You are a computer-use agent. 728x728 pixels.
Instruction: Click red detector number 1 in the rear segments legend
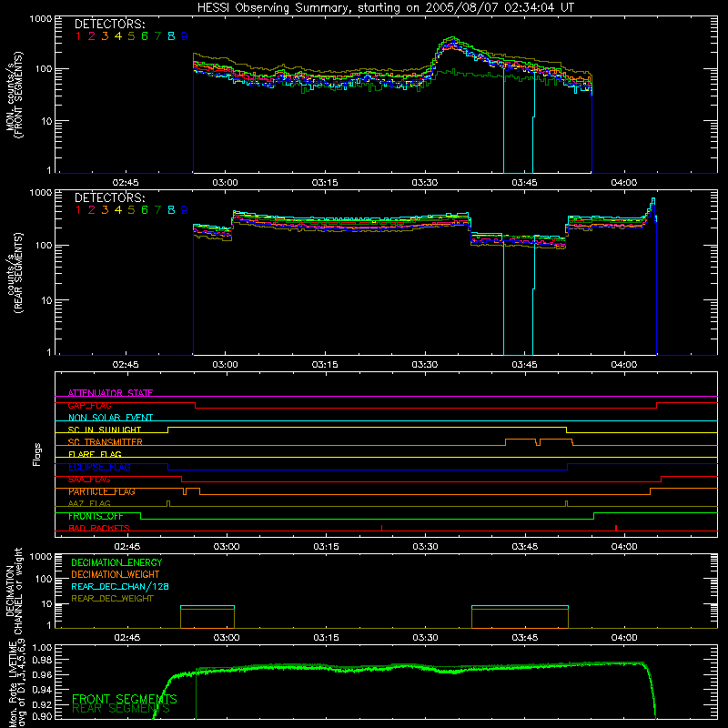[78, 210]
